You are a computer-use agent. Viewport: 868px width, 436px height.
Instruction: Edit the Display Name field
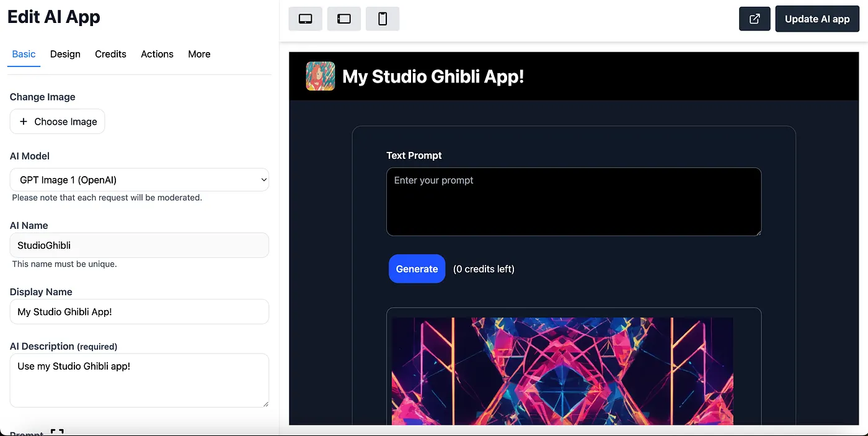[x=139, y=311]
